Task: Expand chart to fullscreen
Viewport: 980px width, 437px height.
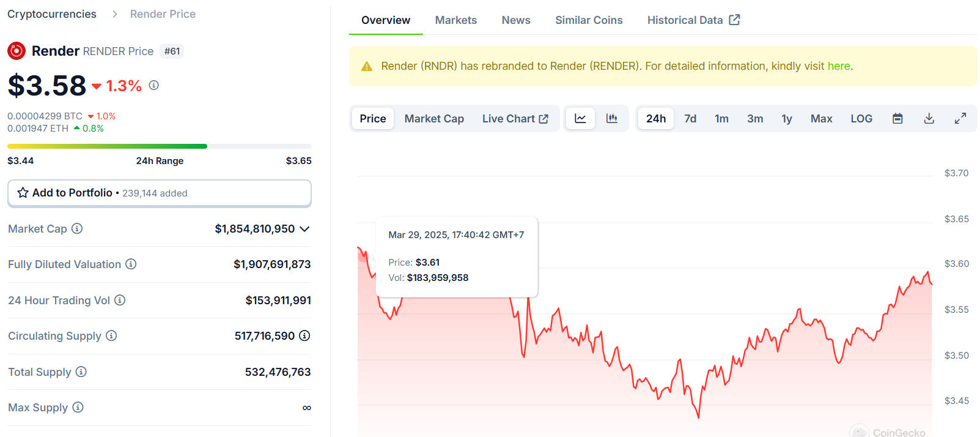Action: (960, 119)
